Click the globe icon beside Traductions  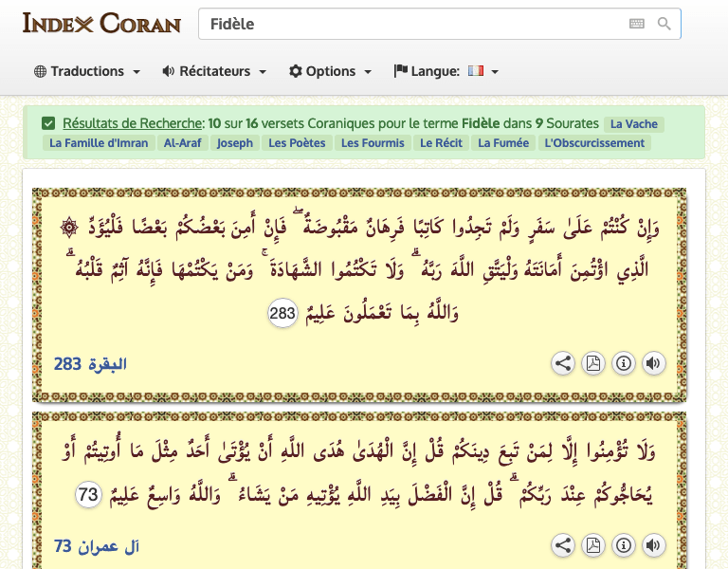41,71
